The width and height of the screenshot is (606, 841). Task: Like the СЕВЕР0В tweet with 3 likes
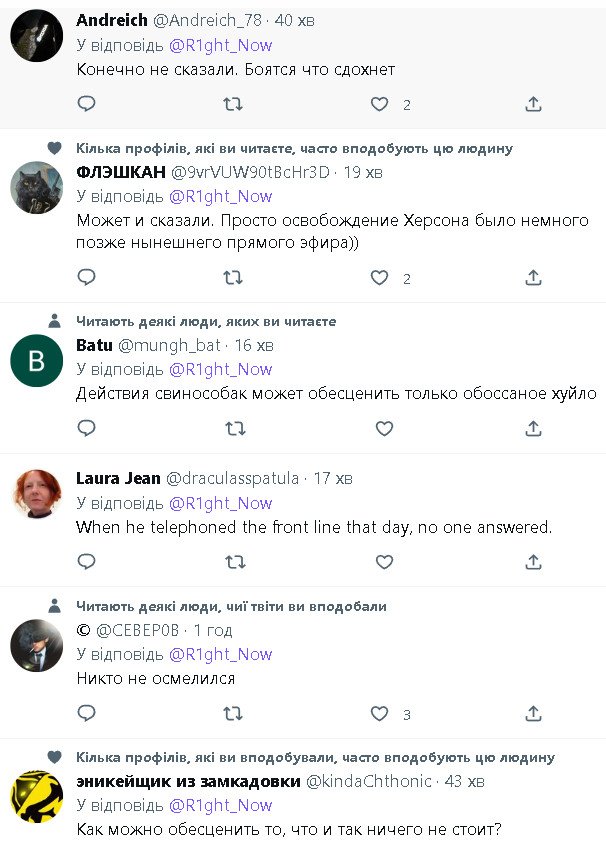(x=380, y=713)
